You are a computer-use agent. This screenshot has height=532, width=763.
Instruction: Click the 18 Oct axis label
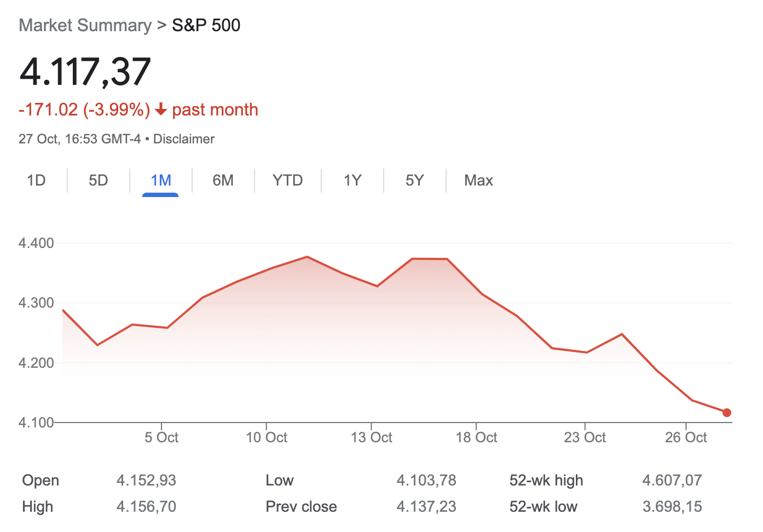click(476, 437)
